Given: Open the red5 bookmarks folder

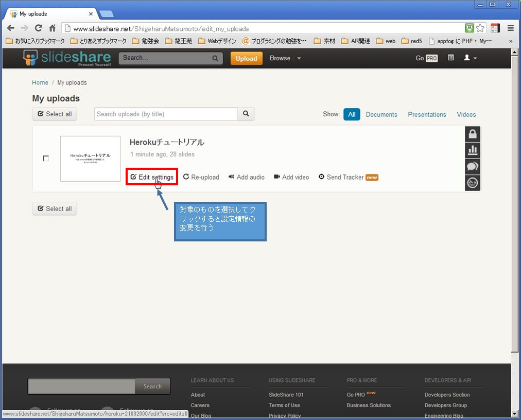Looking at the screenshot, I should pos(411,41).
